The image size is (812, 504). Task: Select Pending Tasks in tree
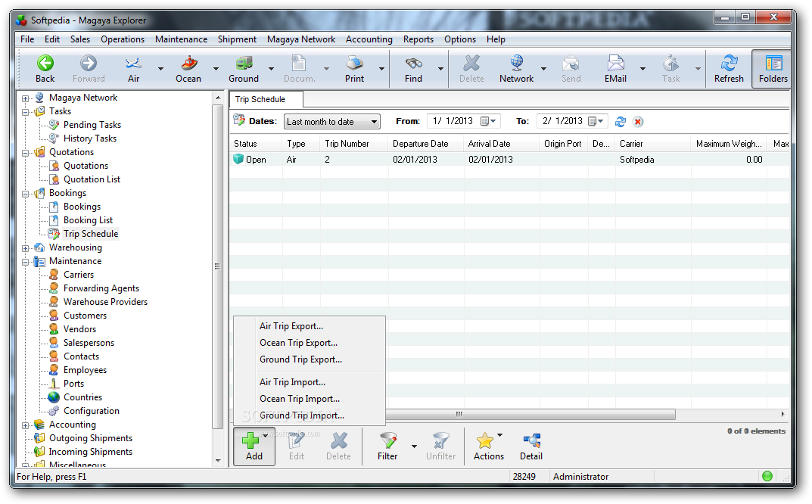tap(92, 125)
